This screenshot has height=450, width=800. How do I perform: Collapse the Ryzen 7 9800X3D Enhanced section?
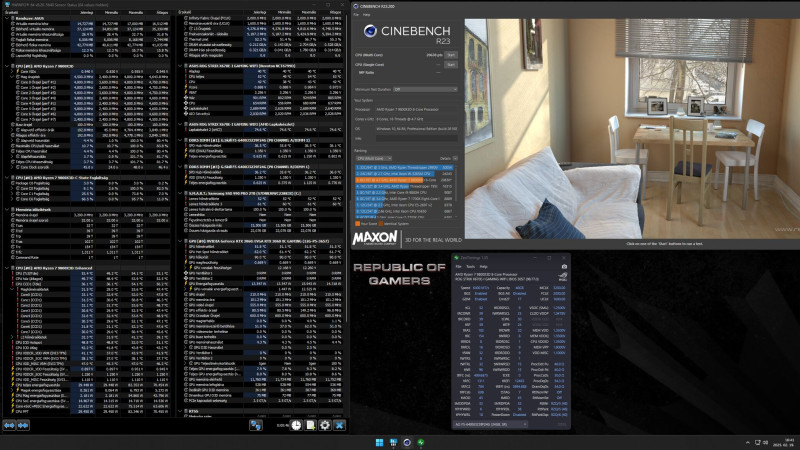point(7,268)
